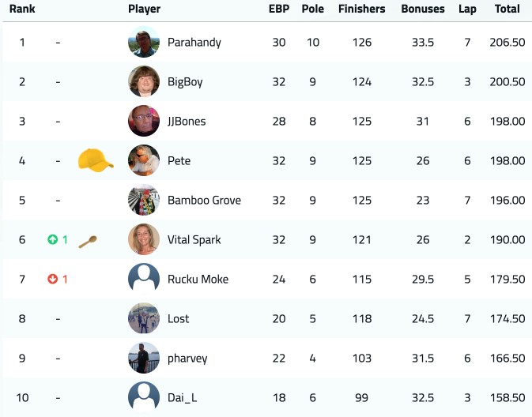Click the EBP column header
The image size is (532, 417).
[279, 9]
